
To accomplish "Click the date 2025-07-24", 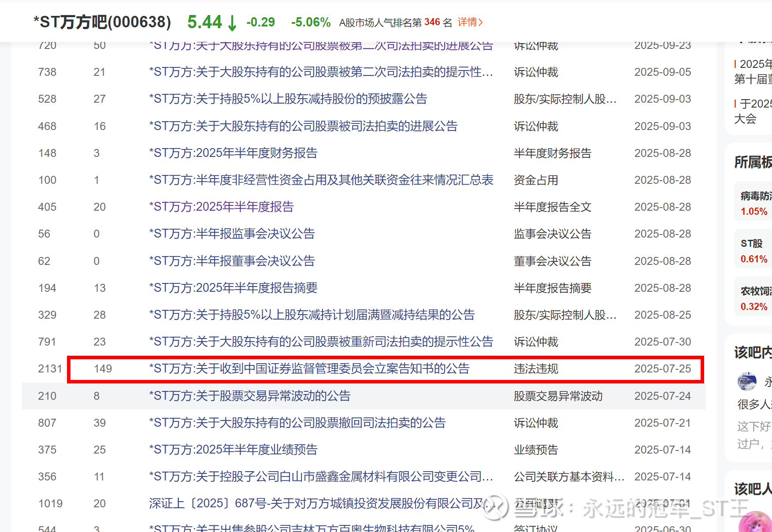I will [663, 396].
